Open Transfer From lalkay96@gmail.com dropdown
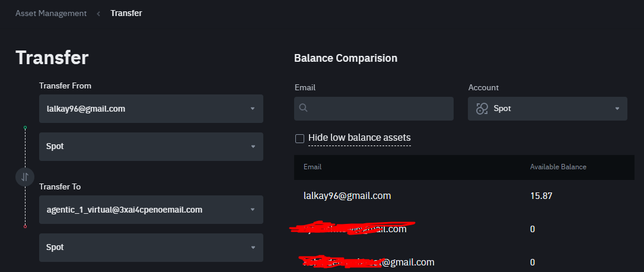The height and width of the screenshot is (272, 644). tap(151, 109)
